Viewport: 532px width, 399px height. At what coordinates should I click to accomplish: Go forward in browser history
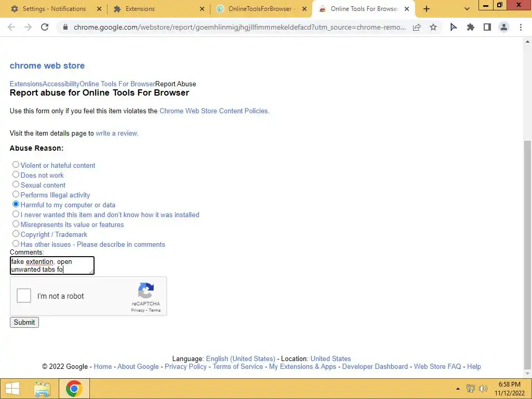click(28, 27)
